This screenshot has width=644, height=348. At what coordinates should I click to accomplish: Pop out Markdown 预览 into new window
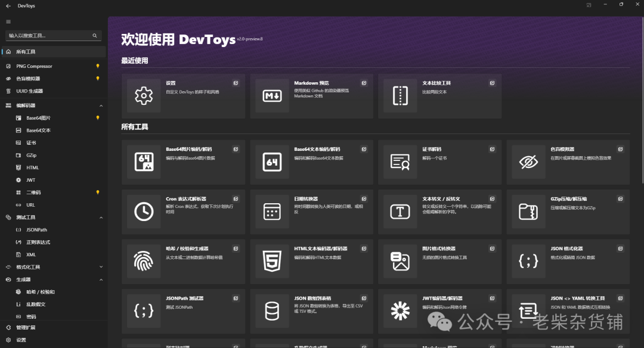[364, 83]
